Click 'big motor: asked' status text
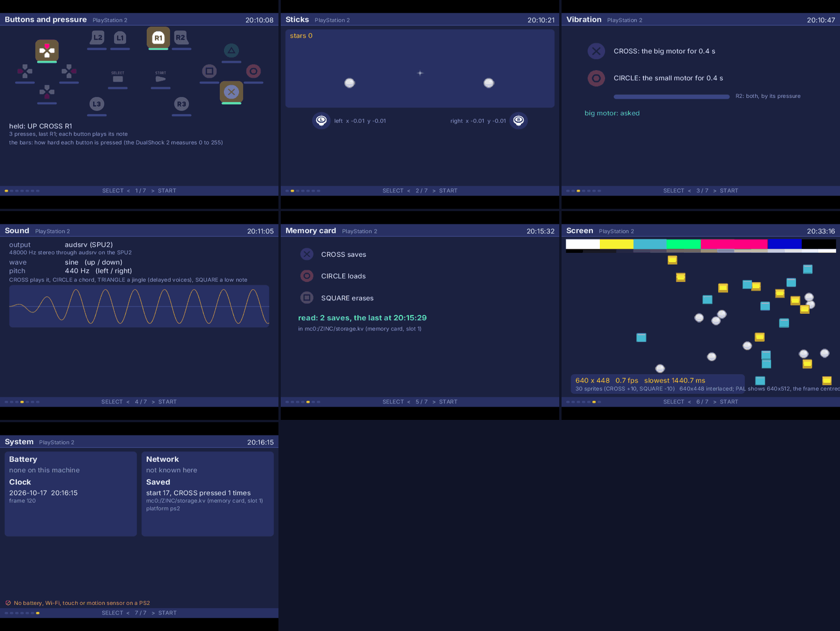 (612, 113)
